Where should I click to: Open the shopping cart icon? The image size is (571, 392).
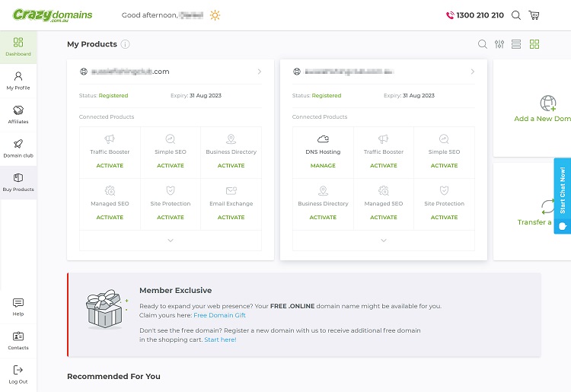tap(534, 15)
